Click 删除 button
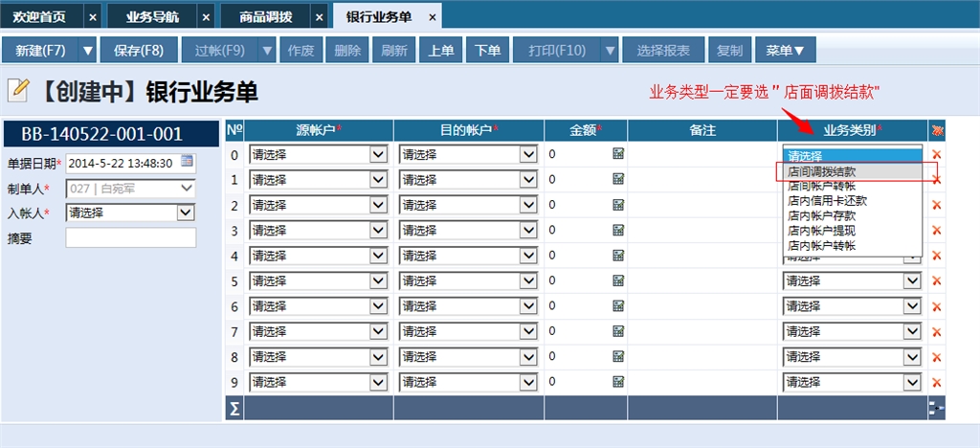The image size is (980, 448). click(x=347, y=51)
